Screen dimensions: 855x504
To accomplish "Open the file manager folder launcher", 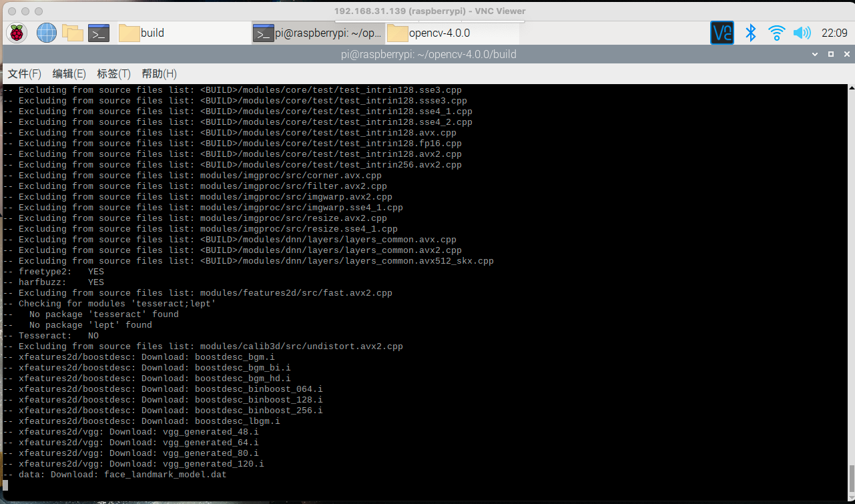I will (x=72, y=33).
